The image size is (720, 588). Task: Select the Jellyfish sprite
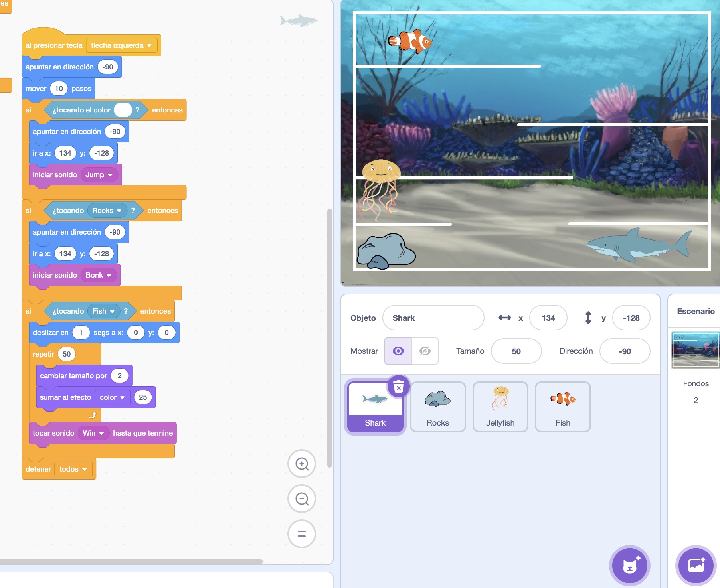coord(500,406)
